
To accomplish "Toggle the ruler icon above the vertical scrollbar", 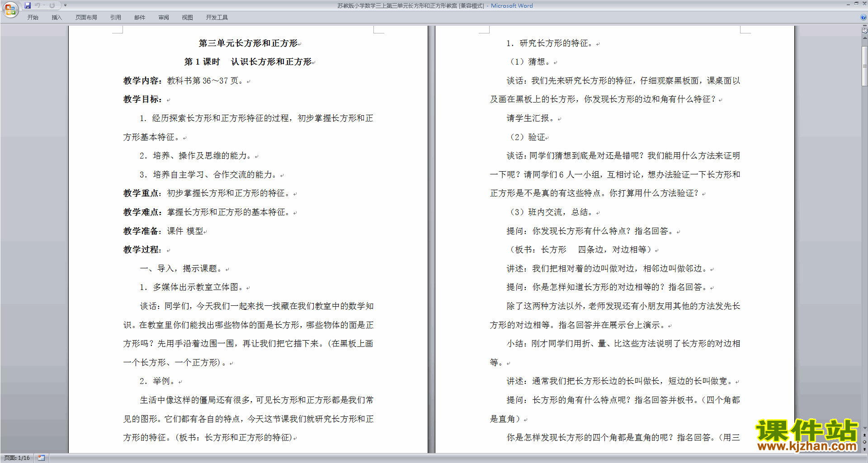I will 864,31.
